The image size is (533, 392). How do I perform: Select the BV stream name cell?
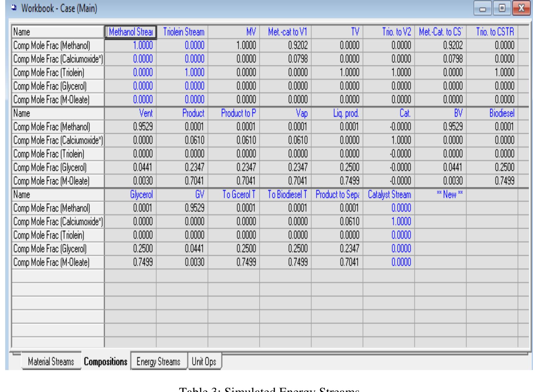(x=441, y=113)
